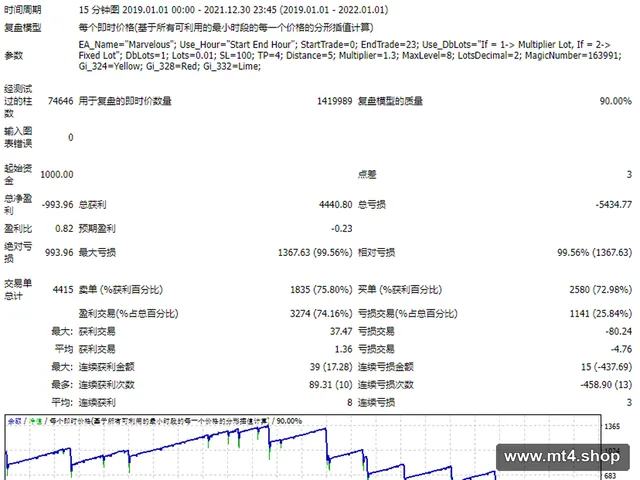The image size is (640, 480).
Task: Click the '点差' spread label
Action: 367,174
